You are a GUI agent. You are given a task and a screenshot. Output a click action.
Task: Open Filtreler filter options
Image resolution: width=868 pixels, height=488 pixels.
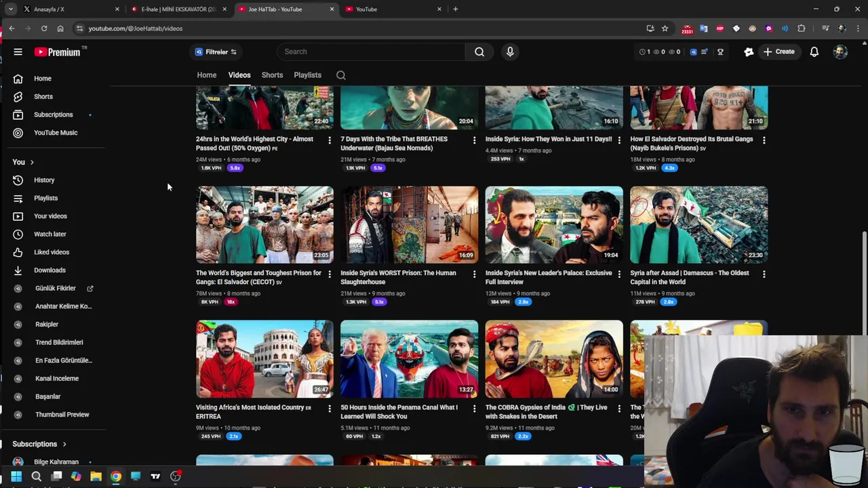click(x=216, y=52)
